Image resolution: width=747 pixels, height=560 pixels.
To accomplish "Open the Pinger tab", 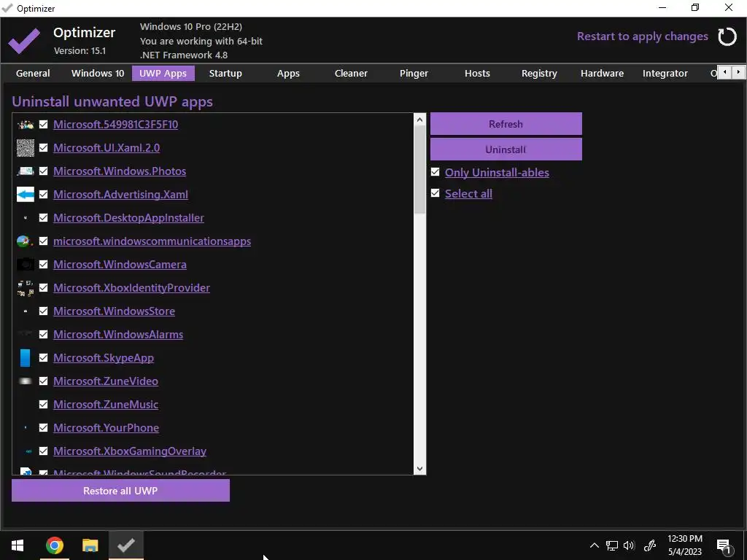I will [414, 74].
